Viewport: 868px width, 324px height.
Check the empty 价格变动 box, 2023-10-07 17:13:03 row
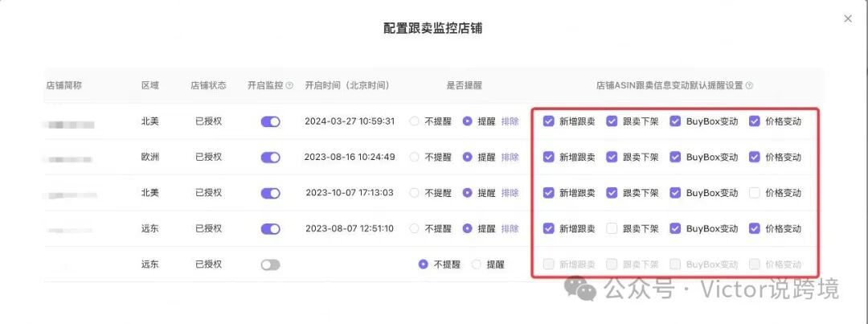click(755, 193)
